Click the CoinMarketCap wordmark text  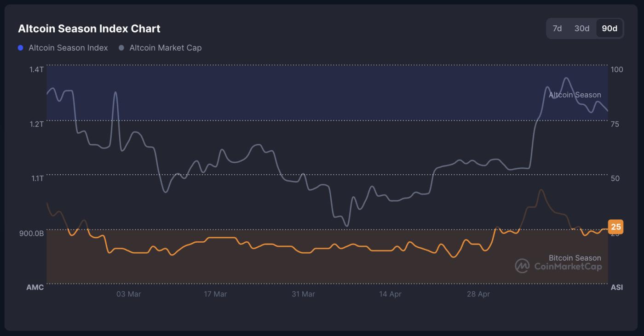coord(569,266)
